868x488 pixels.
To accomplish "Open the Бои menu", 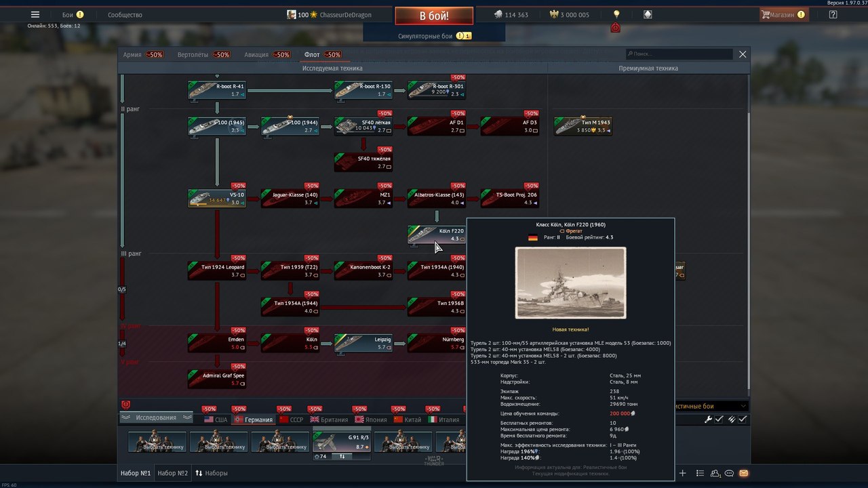I will 73,14.
